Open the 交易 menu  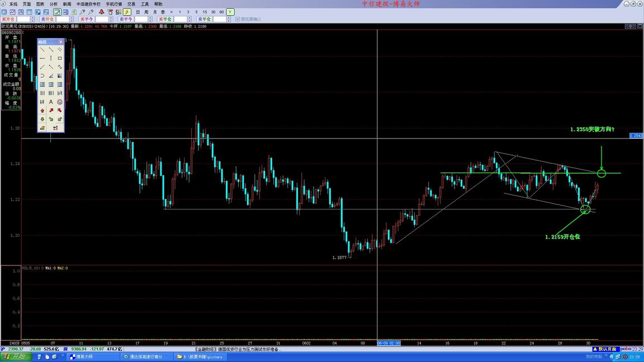coord(131,4)
